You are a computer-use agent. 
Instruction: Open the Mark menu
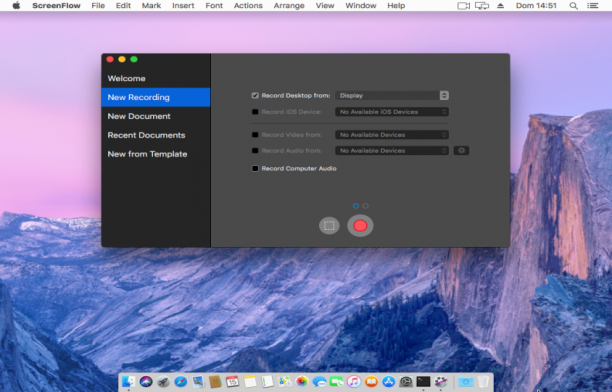coord(151,6)
